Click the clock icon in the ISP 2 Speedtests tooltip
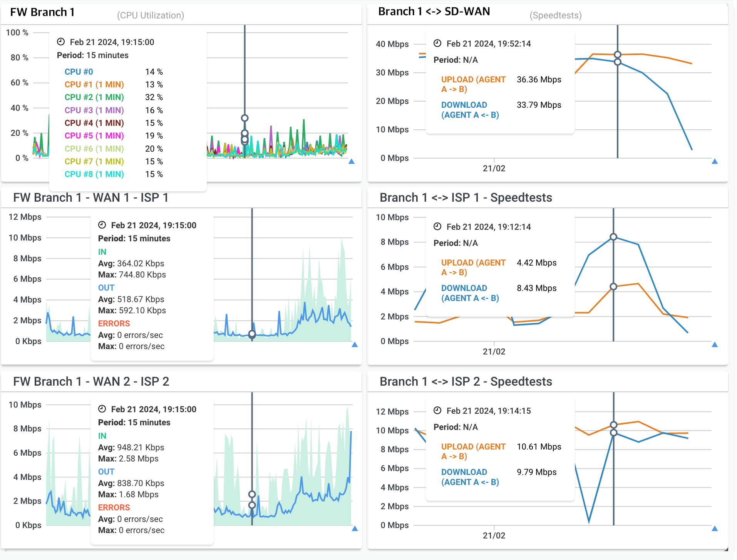The width and height of the screenshot is (737, 560). [x=437, y=411]
